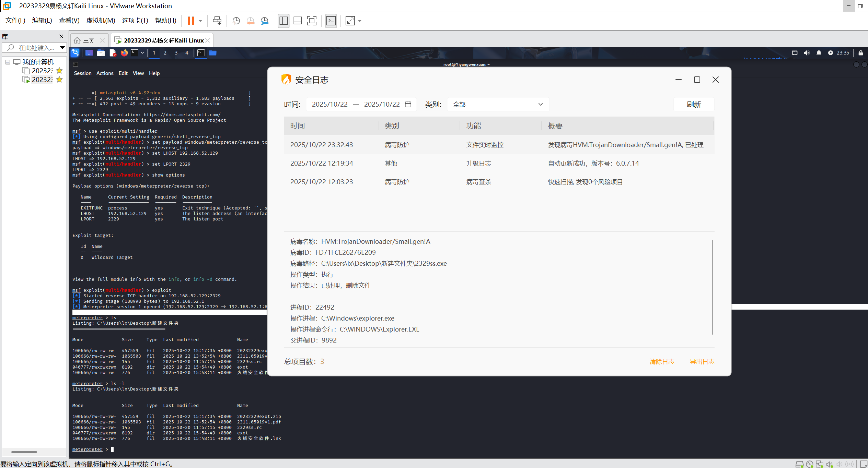
Task: Open the calendar date picker icon
Action: (x=408, y=104)
